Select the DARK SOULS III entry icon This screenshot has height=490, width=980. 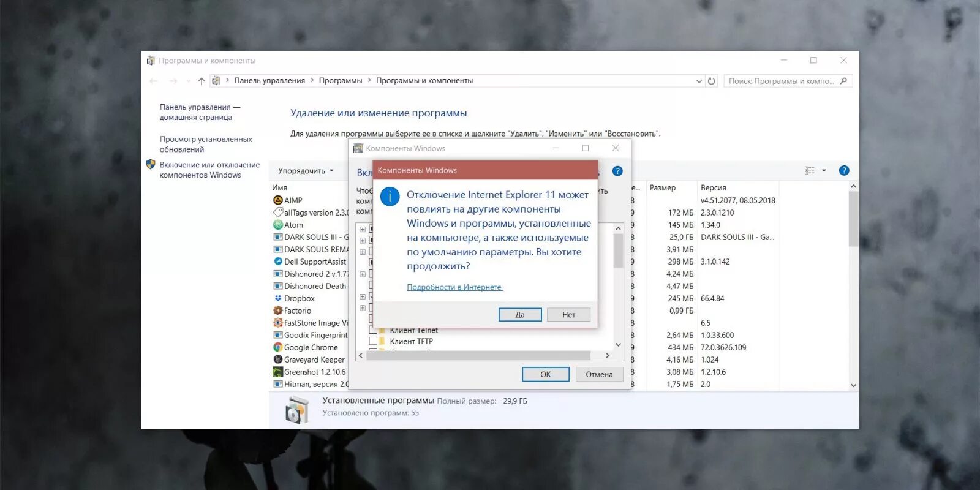coord(277,237)
